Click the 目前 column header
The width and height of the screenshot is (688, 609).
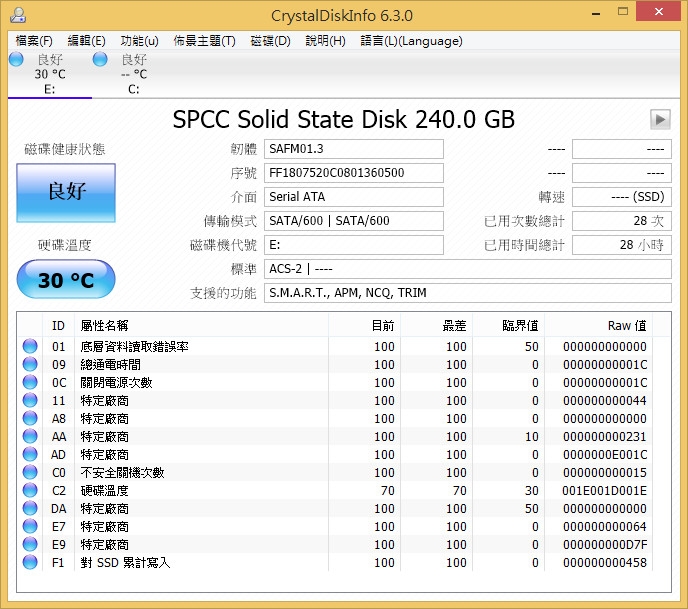pos(364,326)
